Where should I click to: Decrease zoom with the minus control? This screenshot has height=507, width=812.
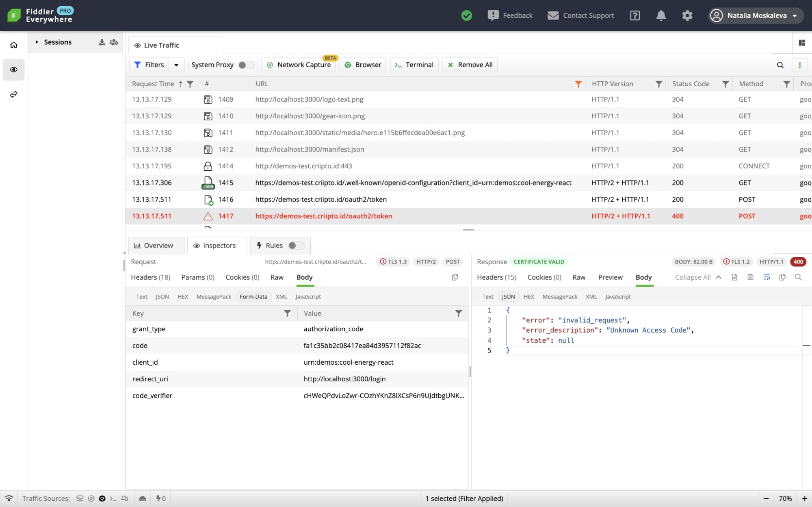click(766, 498)
